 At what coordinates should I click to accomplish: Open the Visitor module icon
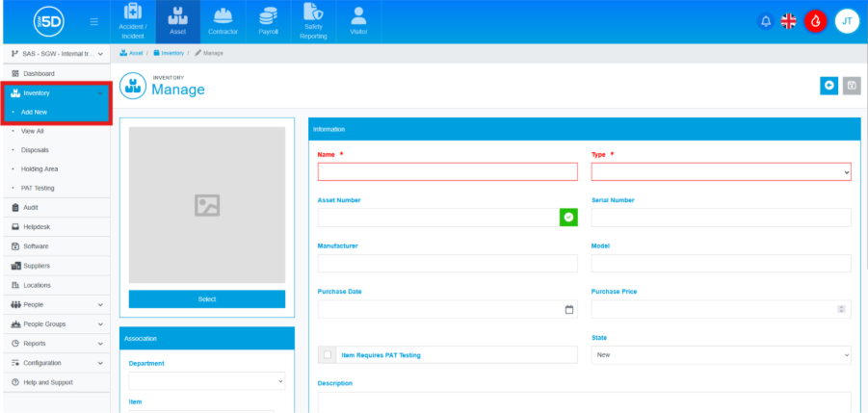358,20
